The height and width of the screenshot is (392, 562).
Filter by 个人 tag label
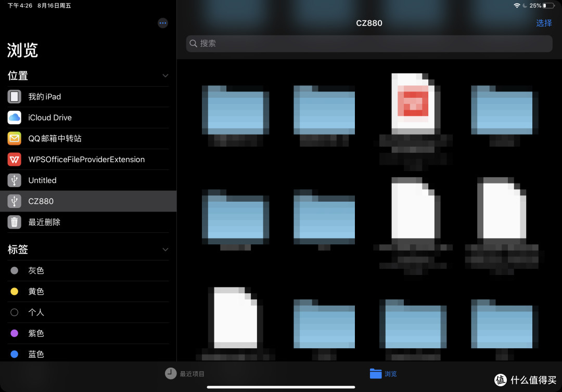coord(36,312)
